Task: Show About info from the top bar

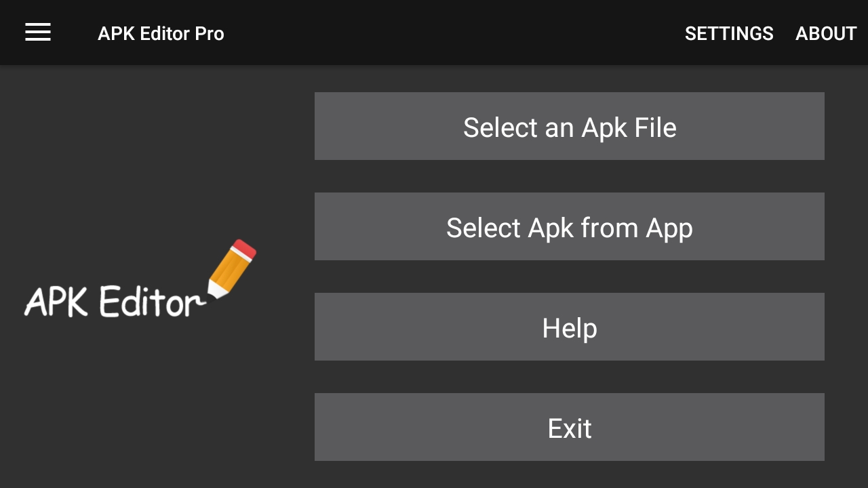Action: point(826,33)
